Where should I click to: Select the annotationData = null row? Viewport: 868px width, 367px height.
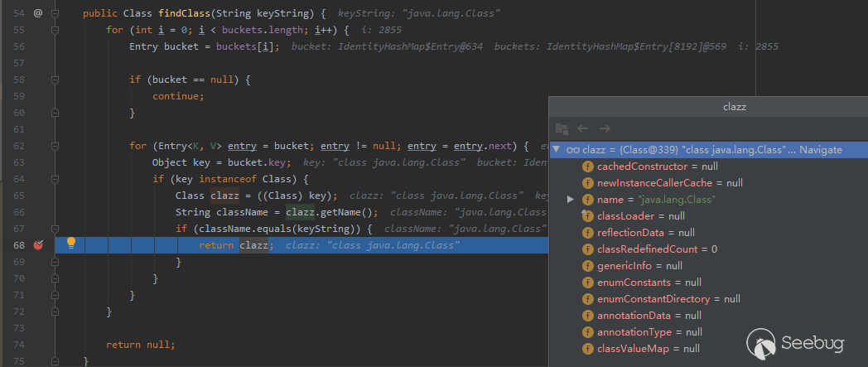(x=709, y=316)
